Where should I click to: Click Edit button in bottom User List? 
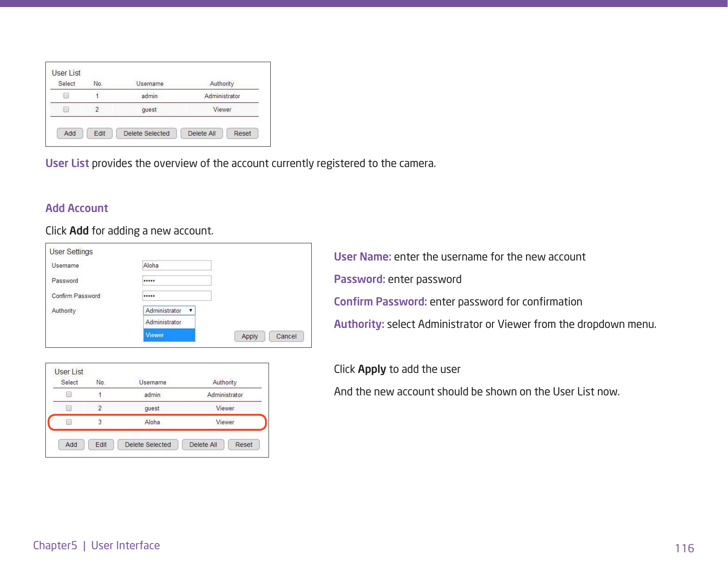point(101,445)
